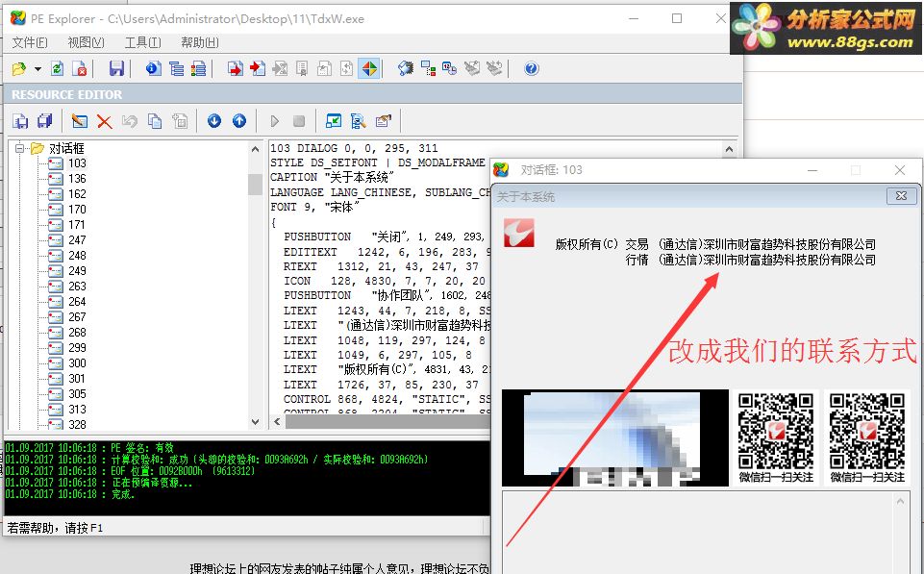Move the resource up with the blue up arrow
Image resolution: width=924 pixels, height=574 pixels.
(x=239, y=121)
